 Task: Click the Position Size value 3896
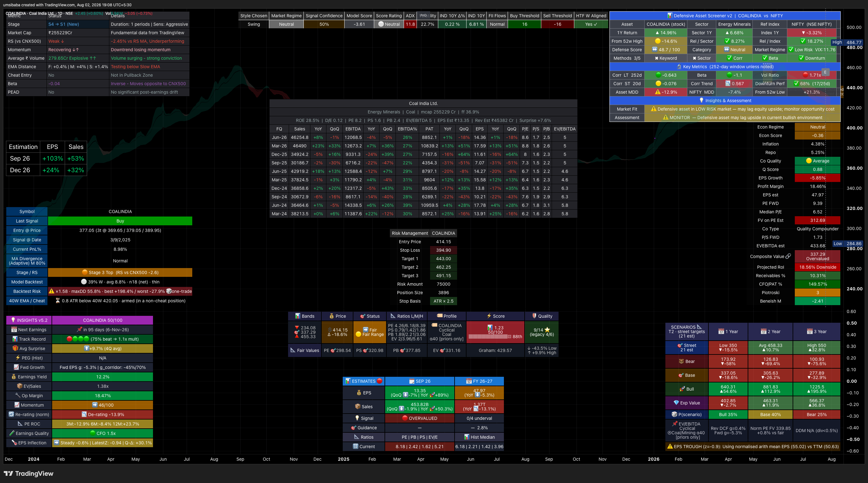point(444,293)
